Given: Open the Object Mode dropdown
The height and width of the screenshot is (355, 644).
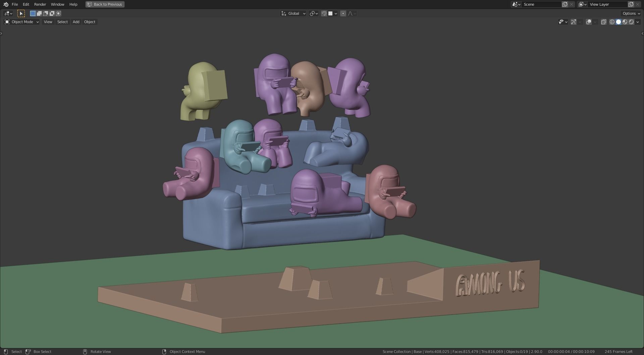Looking at the screenshot, I should point(21,22).
